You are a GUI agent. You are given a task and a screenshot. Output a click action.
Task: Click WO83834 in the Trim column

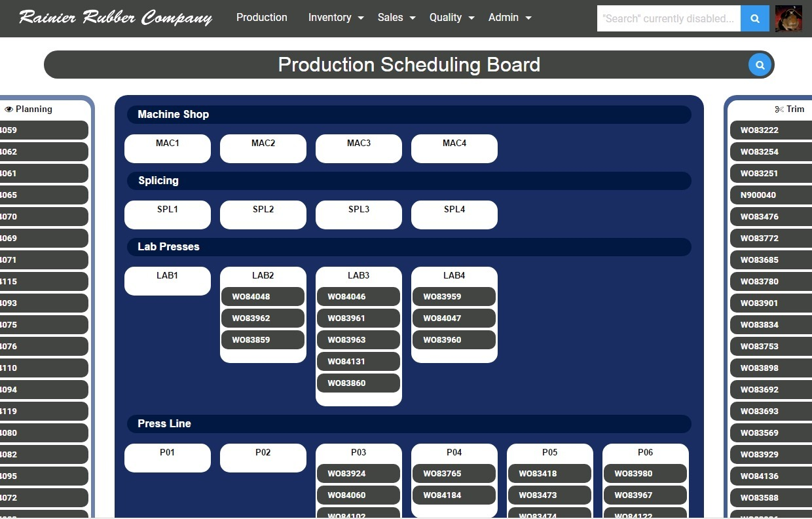[771, 325]
